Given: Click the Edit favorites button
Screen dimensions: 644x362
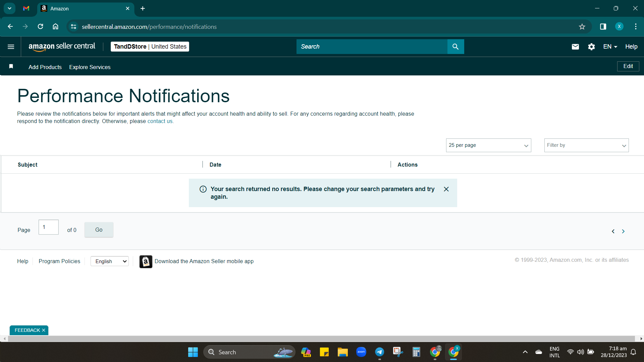Looking at the screenshot, I should [x=628, y=66].
